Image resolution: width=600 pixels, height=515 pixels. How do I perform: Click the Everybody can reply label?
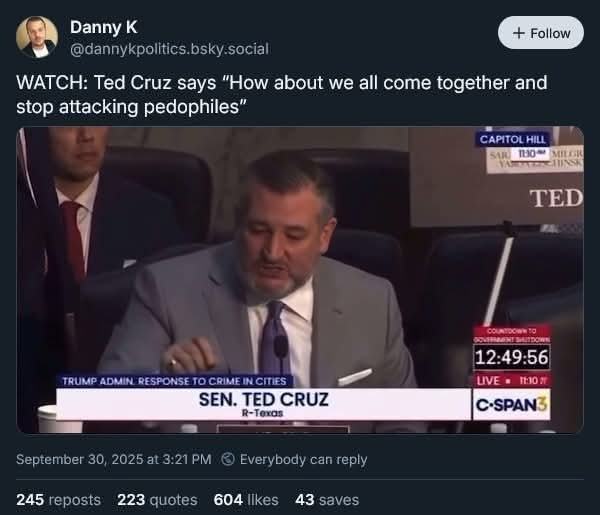pos(303,459)
